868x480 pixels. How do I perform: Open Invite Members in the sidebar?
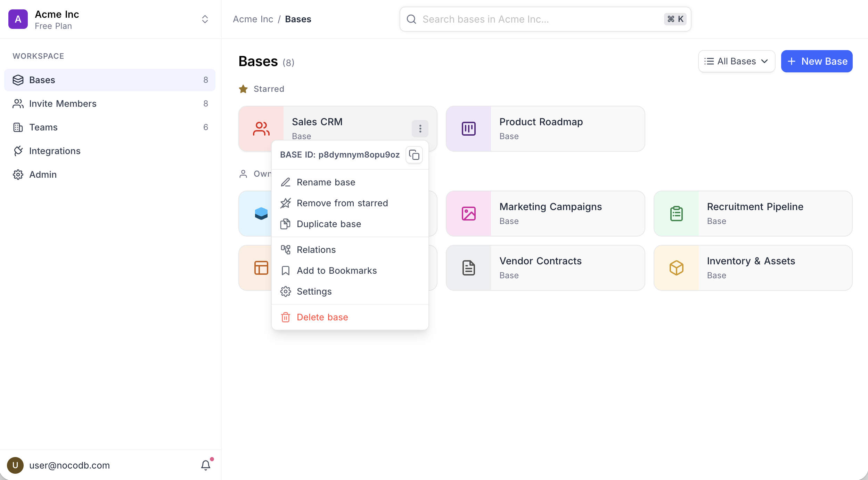coord(110,104)
